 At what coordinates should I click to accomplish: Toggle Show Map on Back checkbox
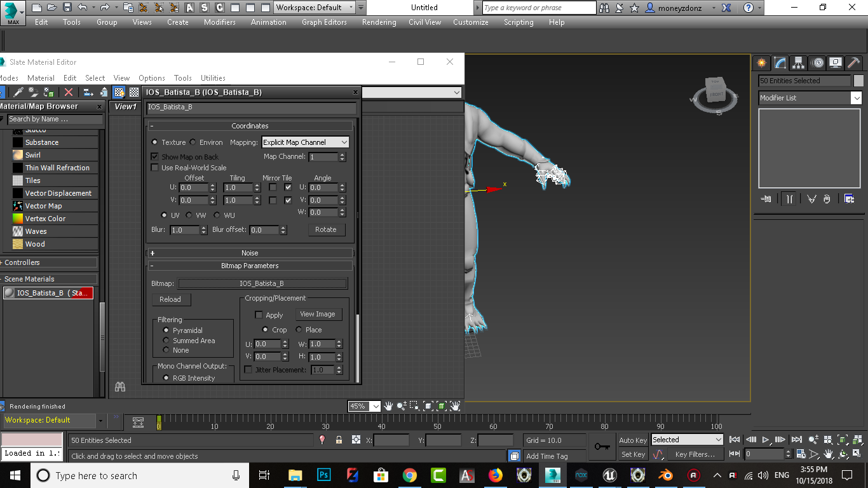click(154, 156)
